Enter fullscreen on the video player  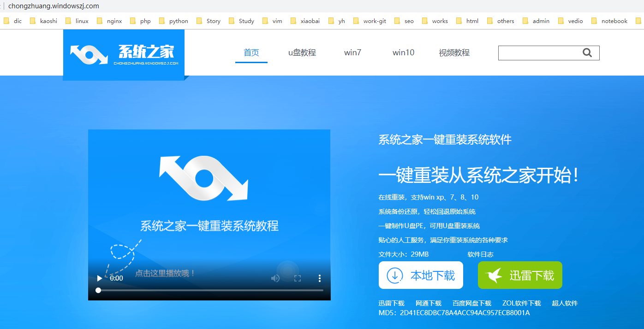[x=298, y=278]
